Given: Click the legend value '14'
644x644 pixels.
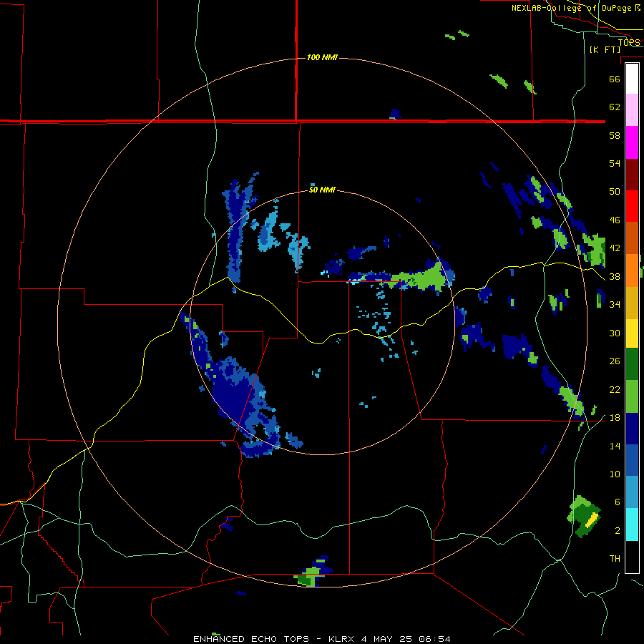Looking at the screenshot, I should tap(615, 446).
